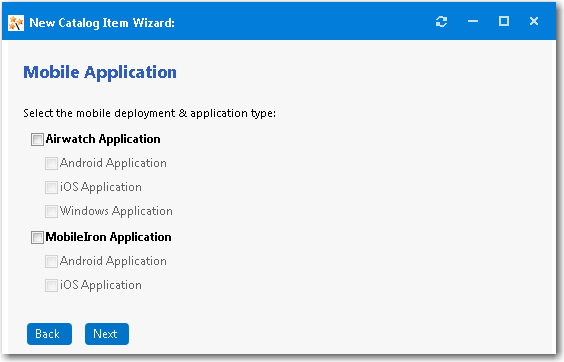Tick Android Application checkbox under Airwatch
The image size is (564, 362).
click(x=51, y=163)
